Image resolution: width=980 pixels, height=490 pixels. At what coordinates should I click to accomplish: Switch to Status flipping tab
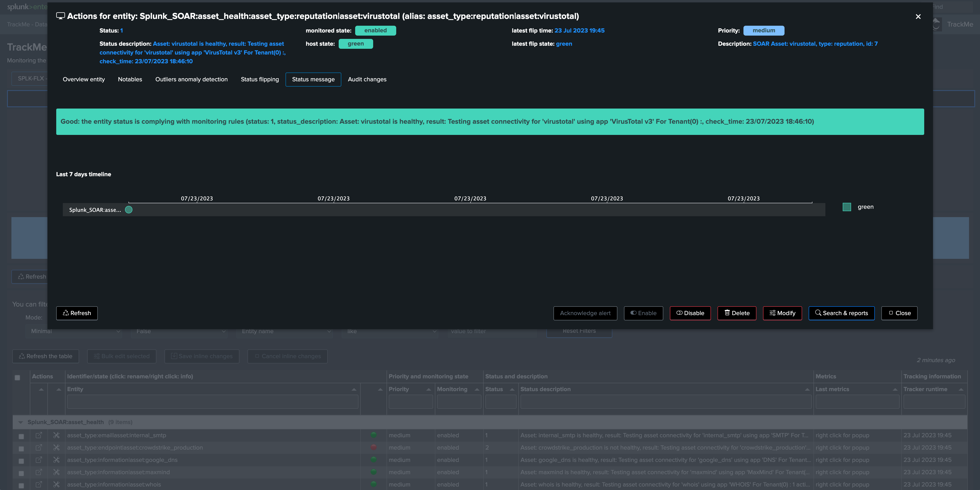click(259, 79)
